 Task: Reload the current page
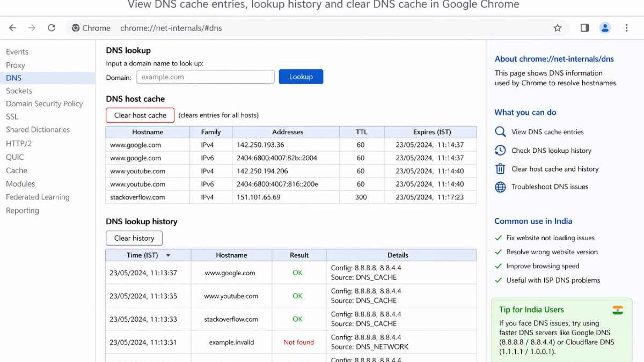tap(52, 27)
